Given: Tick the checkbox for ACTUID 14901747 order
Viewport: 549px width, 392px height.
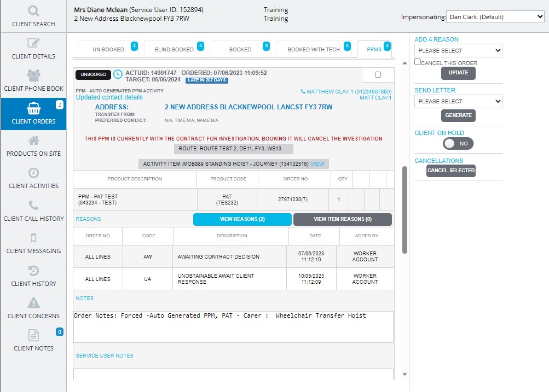Looking at the screenshot, I should pyautogui.click(x=378, y=74).
